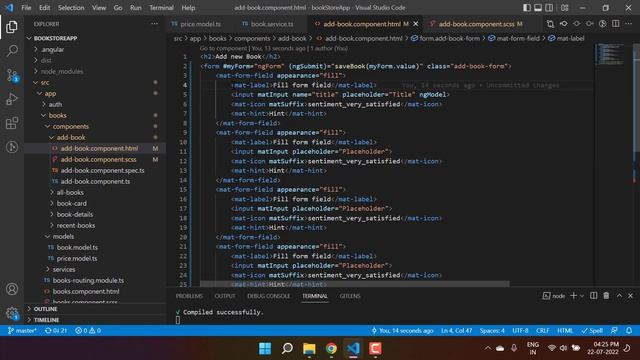The width and height of the screenshot is (640, 360).
Task: Expand the all-books folder
Action: click(x=95, y=192)
